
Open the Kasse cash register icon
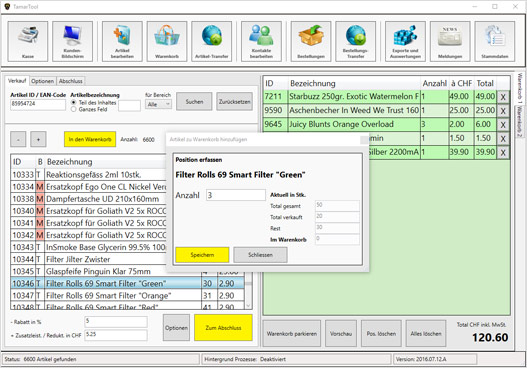click(28, 41)
